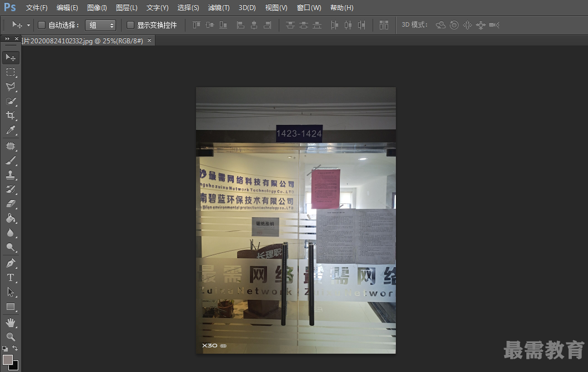Open the 视图(V) menu
This screenshot has height=372, width=588.
(276, 8)
